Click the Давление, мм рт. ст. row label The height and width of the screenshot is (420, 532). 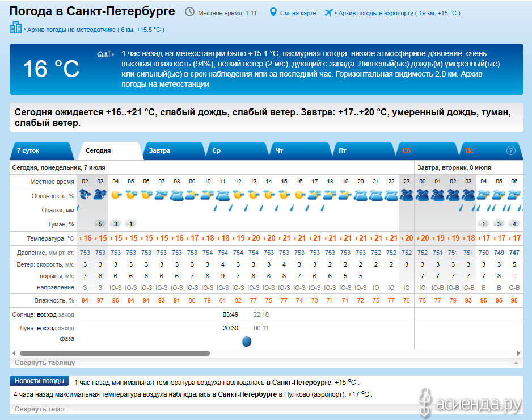(x=45, y=253)
